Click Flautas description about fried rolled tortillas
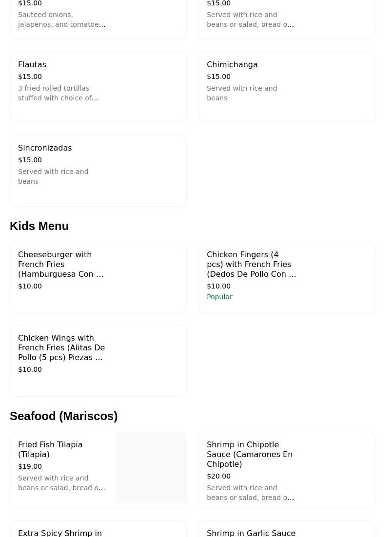This screenshot has height=537, width=392. tap(58, 93)
